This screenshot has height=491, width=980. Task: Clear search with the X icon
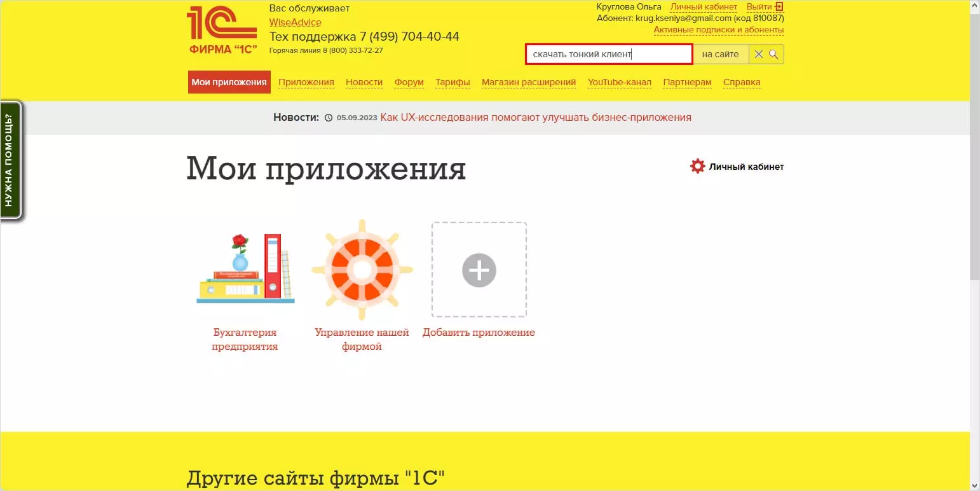758,55
